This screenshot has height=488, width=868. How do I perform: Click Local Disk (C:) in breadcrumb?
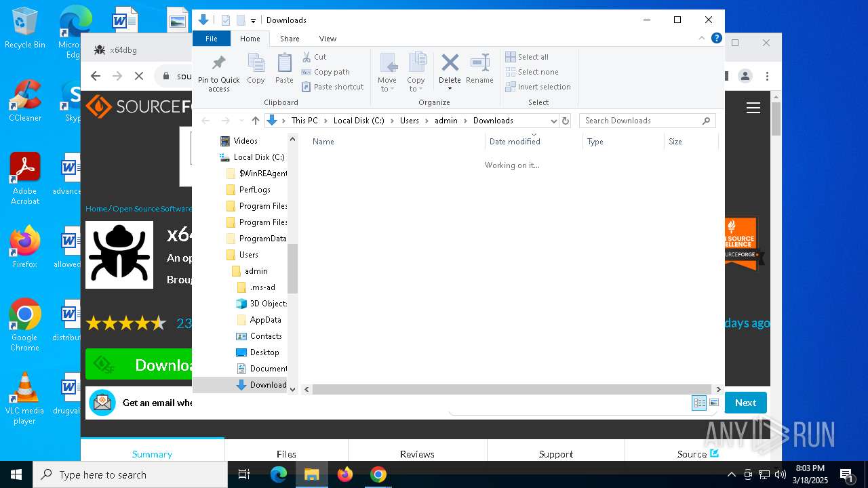click(359, 121)
